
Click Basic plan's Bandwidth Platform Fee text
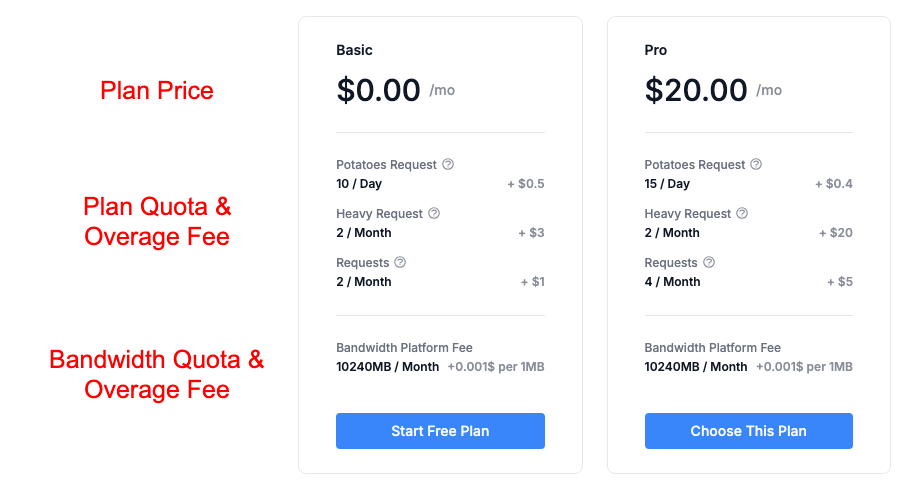click(404, 348)
